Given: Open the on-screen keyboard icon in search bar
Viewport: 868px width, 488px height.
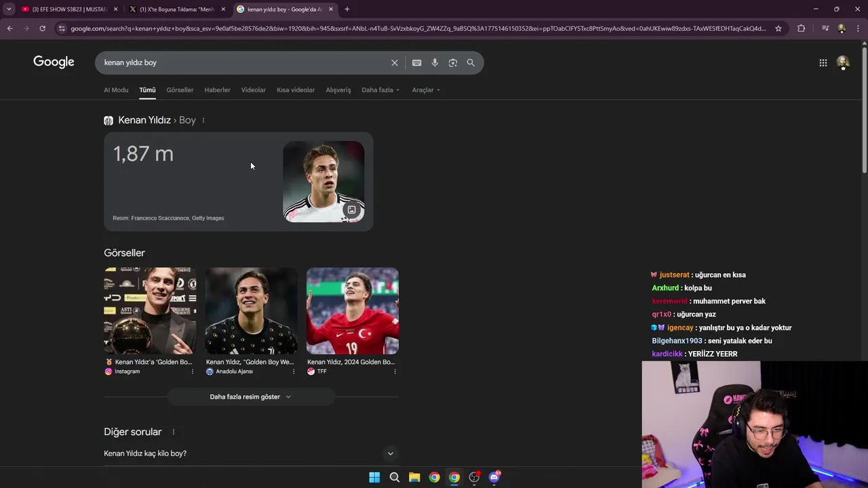Looking at the screenshot, I should (416, 62).
